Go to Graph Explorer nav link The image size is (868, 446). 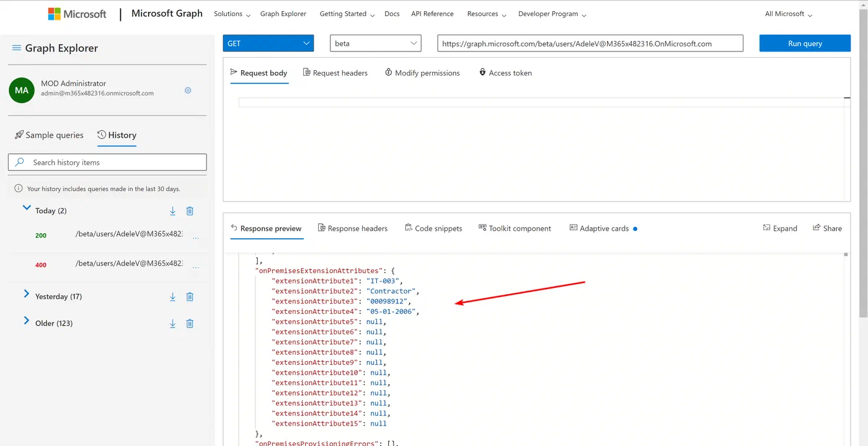pyautogui.click(x=283, y=14)
